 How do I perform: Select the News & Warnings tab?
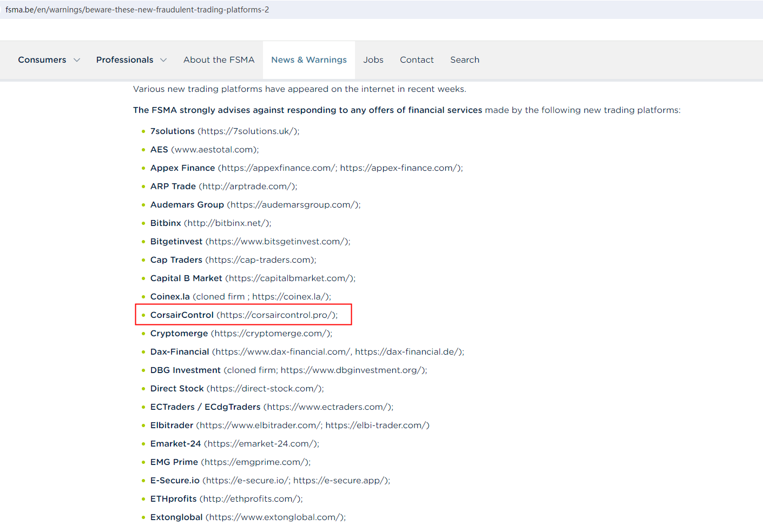click(x=308, y=60)
